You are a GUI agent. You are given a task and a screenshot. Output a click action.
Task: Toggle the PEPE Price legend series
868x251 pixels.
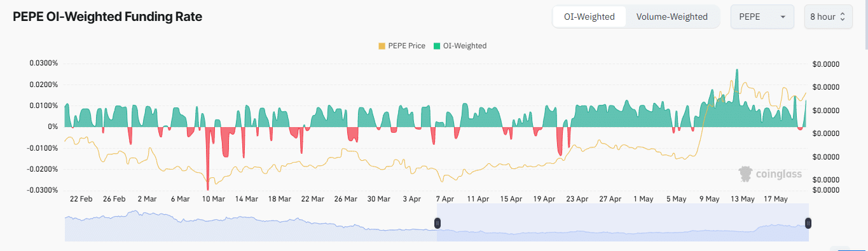pyautogui.click(x=401, y=46)
